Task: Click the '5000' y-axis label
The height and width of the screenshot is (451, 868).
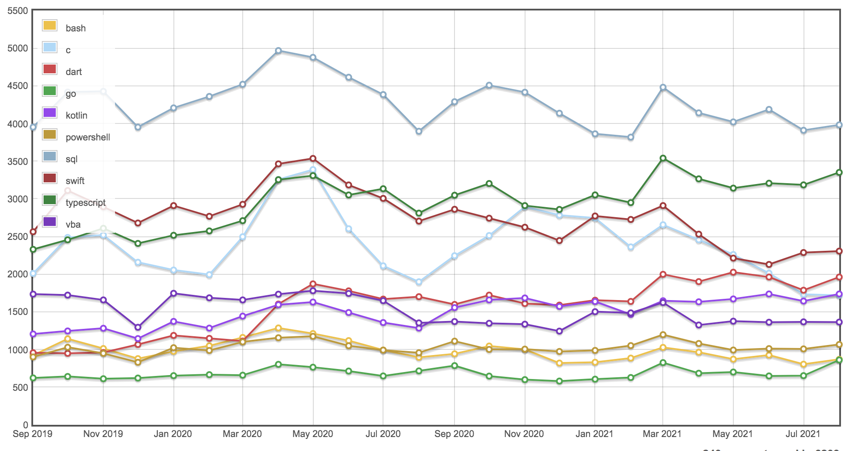Action: point(18,48)
